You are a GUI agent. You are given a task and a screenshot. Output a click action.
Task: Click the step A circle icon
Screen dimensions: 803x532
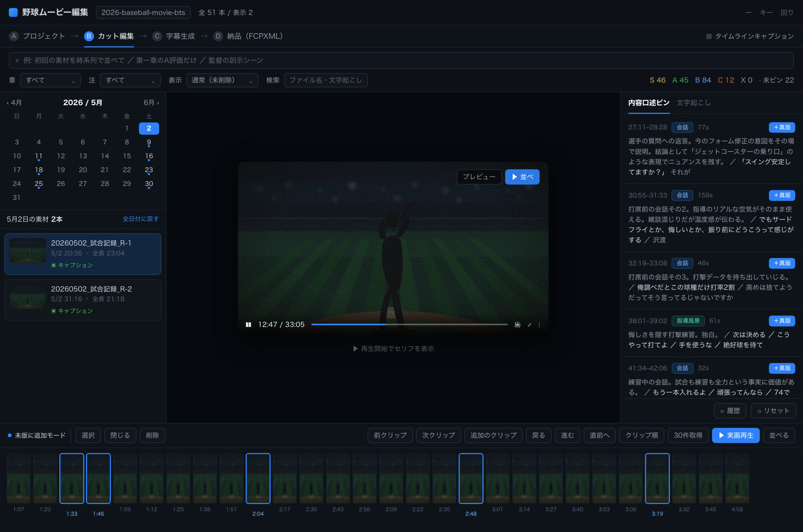click(14, 36)
